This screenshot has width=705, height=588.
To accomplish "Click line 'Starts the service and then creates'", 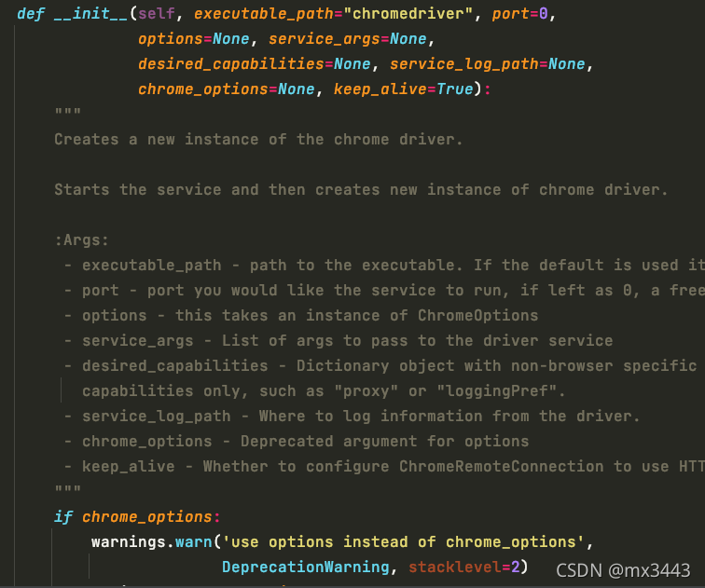I will click(x=361, y=190).
